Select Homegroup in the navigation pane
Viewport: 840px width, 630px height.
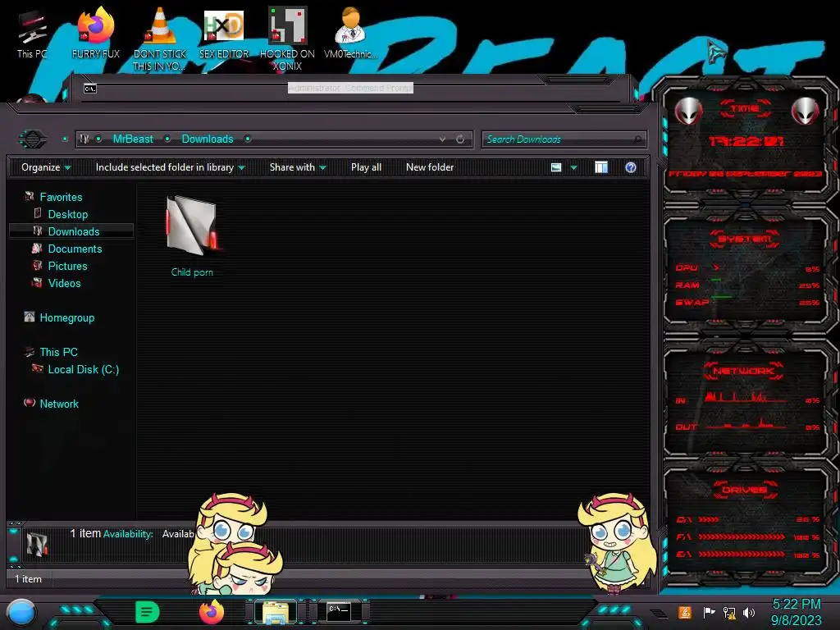pyautogui.click(x=66, y=318)
